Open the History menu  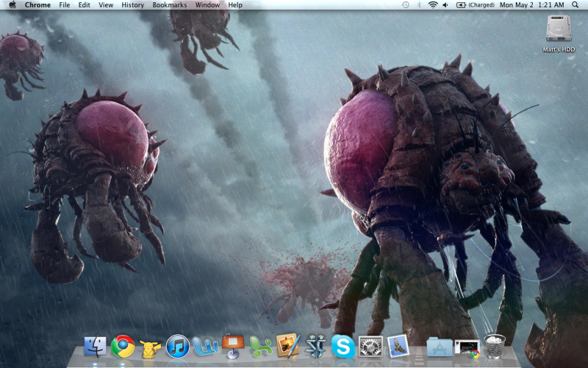[x=133, y=5]
